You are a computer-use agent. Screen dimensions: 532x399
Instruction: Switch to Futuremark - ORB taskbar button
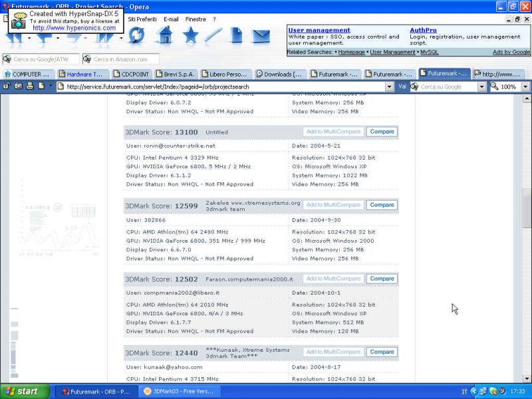[96, 392]
